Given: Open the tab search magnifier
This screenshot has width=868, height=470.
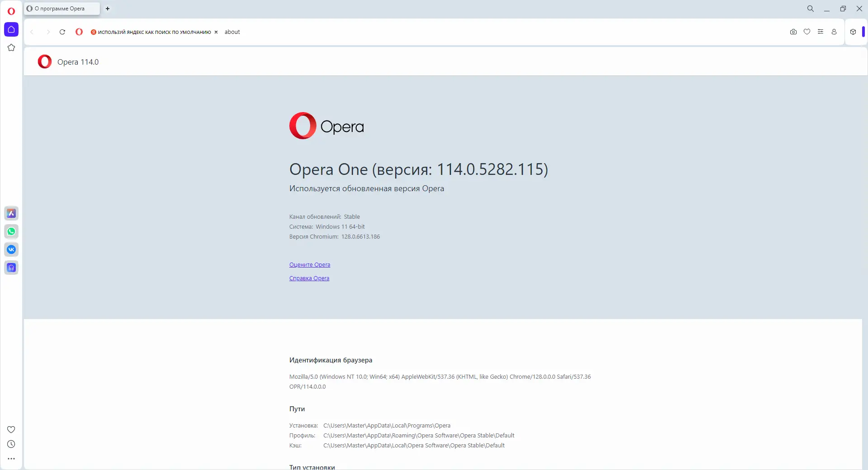Looking at the screenshot, I should 811,9.
